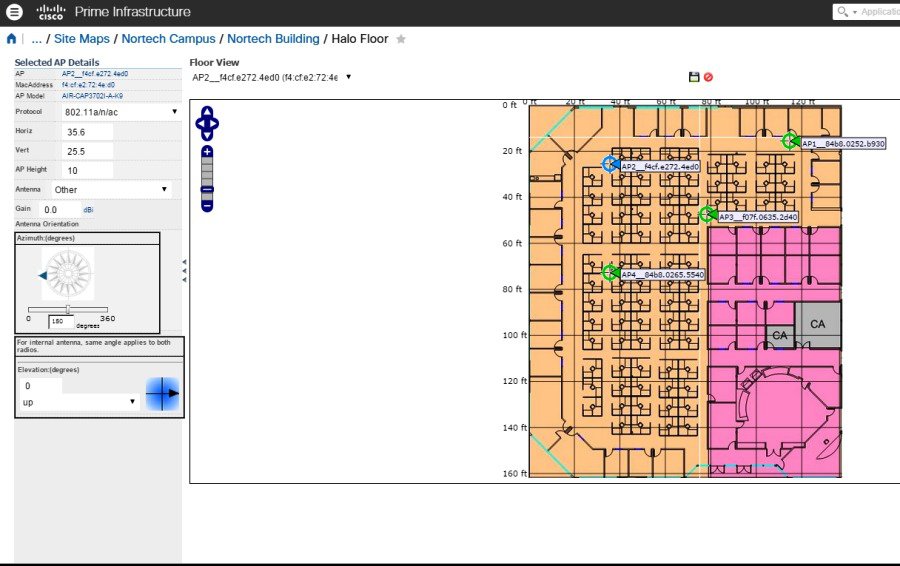This screenshot has width=900, height=566.
Task: Click the AP Height field showing 10
Action: pyautogui.click(x=87, y=170)
